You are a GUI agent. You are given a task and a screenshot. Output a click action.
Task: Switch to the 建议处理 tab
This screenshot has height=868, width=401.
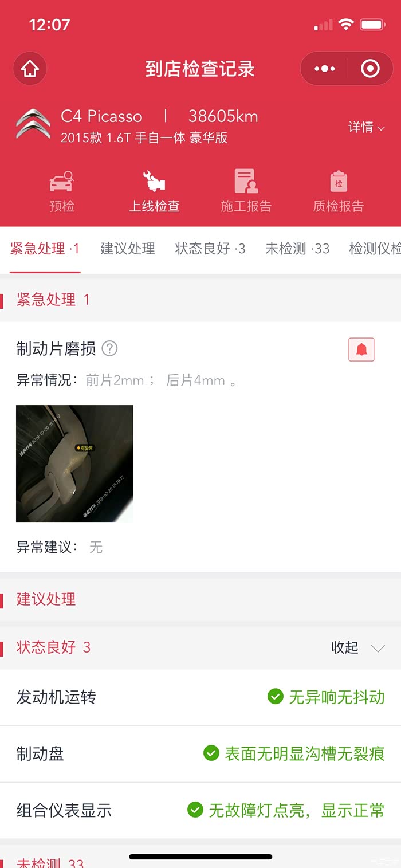pyautogui.click(x=128, y=249)
